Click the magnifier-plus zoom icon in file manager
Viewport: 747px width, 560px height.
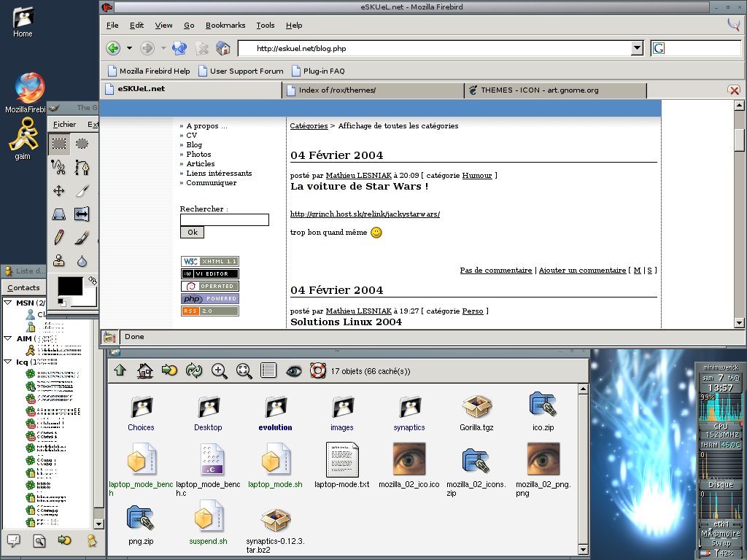(219, 370)
